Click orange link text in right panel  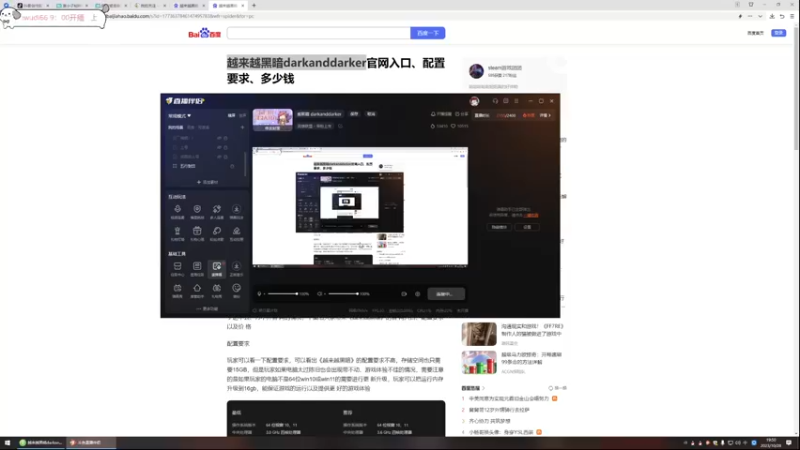[531, 215]
